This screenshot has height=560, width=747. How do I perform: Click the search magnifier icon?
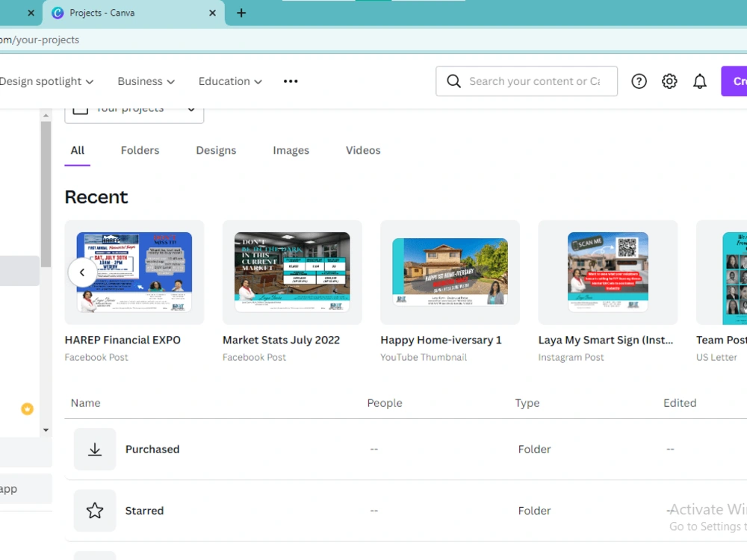coord(453,81)
